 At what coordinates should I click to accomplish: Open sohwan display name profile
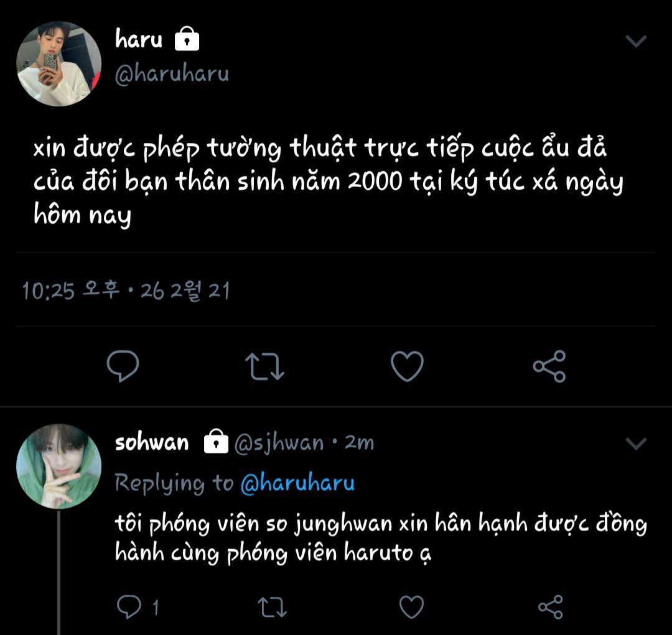(x=152, y=442)
